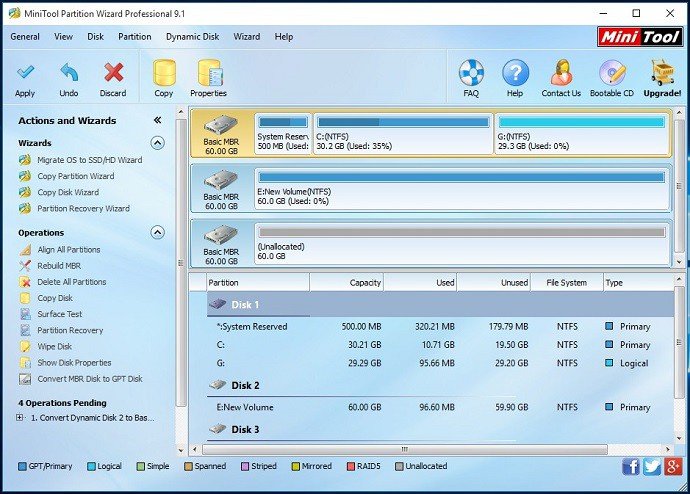
Task: Select C:(NTFS) partition block in disk map
Action: 403,134
